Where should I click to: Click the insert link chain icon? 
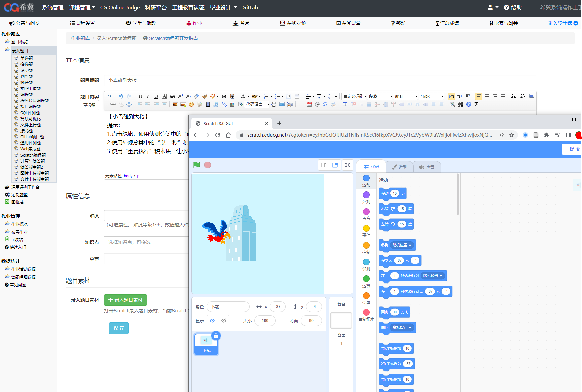(x=113, y=104)
